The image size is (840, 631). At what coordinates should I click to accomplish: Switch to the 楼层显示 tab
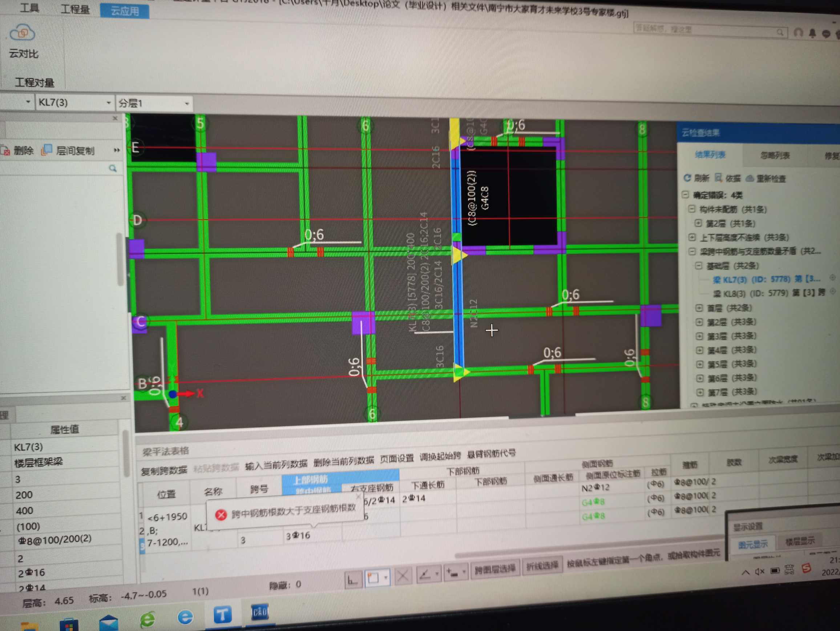[800, 541]
